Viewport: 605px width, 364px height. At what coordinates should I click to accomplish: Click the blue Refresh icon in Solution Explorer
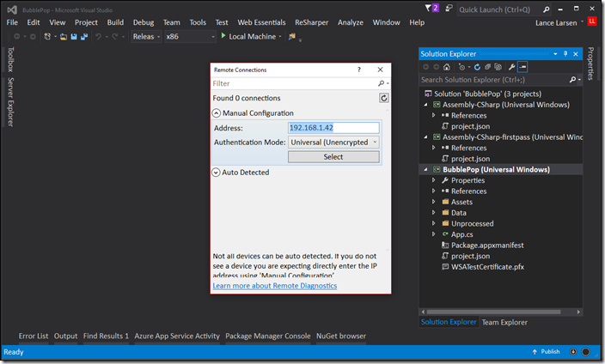pos(477,67)
